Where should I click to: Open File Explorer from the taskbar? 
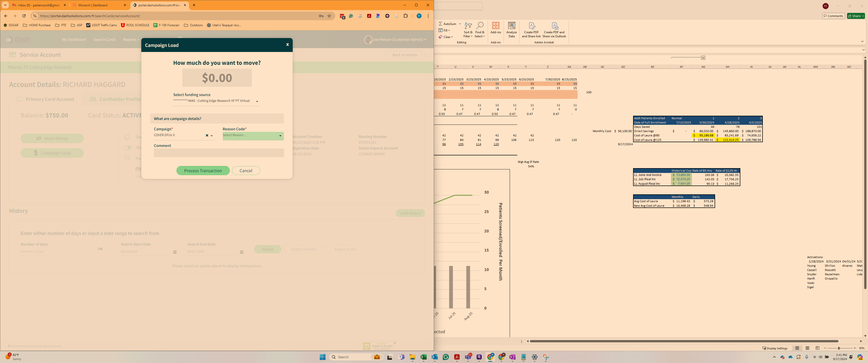tap(413, 357)
